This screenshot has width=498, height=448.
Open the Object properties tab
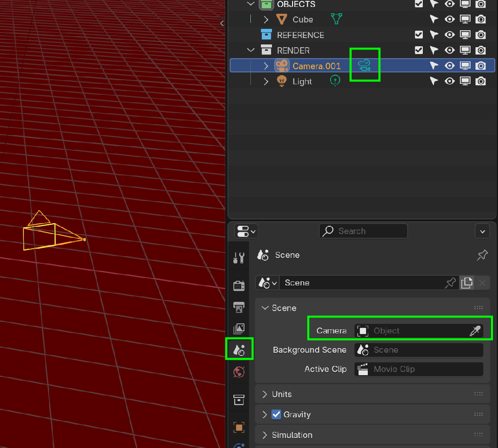(239, 427)
